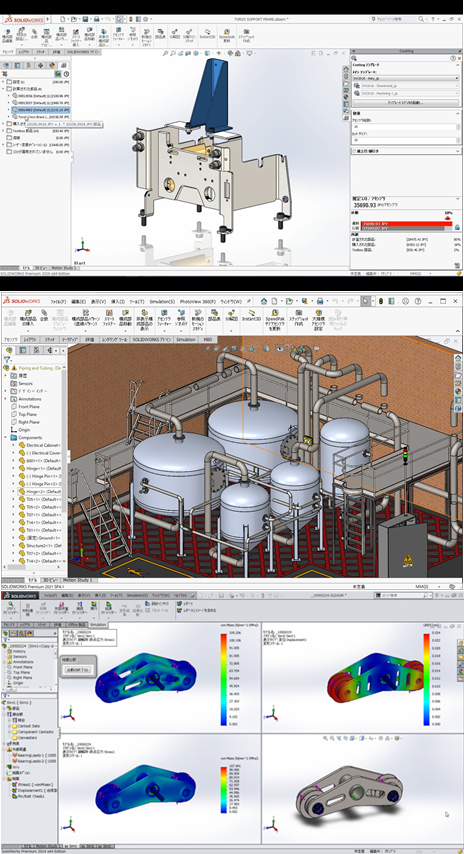Expand Structure2<1> component in Piping tree
Image resolution: width=464 pixels, height=854 pixels.
pyautogui.click(x=15, y=545)
